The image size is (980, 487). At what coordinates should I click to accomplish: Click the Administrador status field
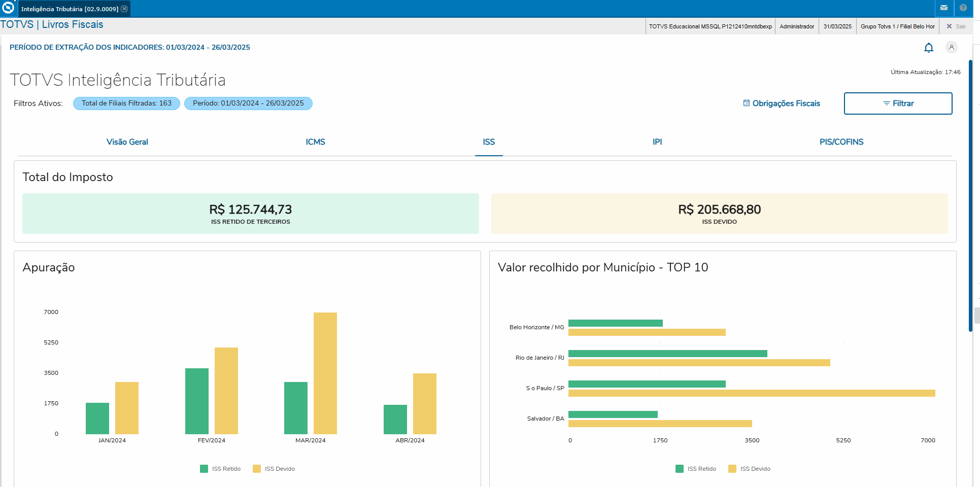797,26
